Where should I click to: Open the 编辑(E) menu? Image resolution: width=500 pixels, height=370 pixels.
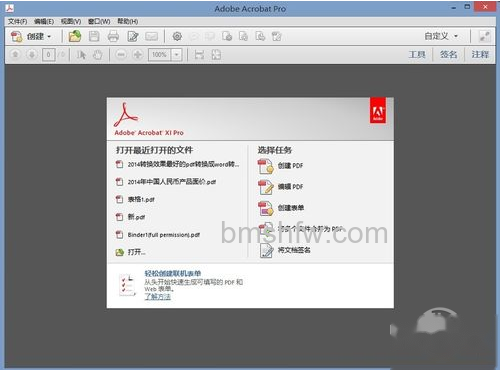(44, 21)
